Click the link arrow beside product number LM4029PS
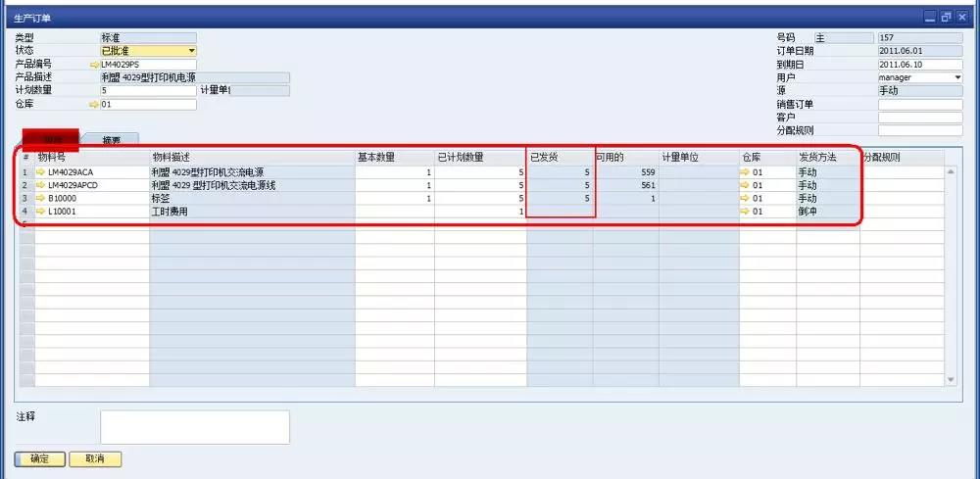The width and height of the screenshot is (980, 479). tap(94, 65)
